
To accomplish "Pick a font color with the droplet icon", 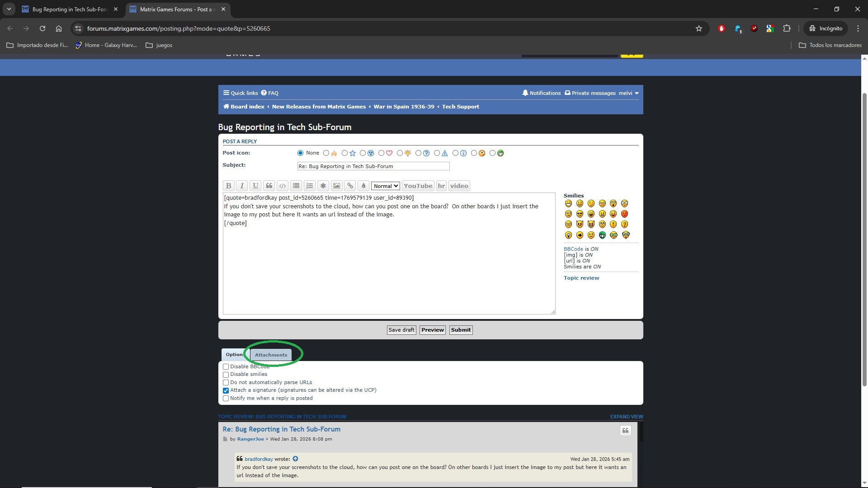I will [x=364, y=186].
